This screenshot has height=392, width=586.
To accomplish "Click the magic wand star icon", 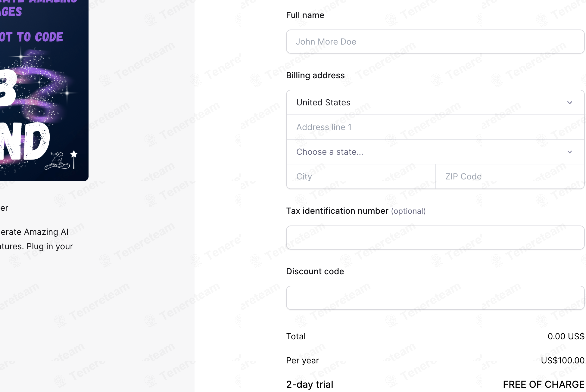I will [x=74, y=159].
